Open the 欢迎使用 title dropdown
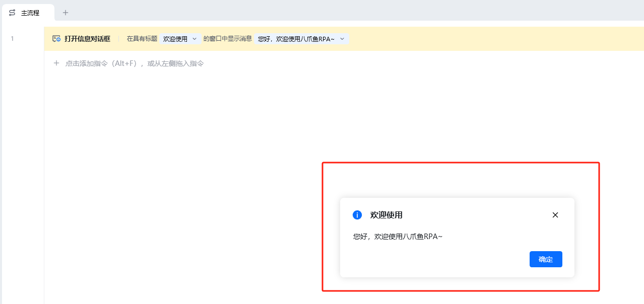Screen dimensions: 644x304 pos(180,39)
